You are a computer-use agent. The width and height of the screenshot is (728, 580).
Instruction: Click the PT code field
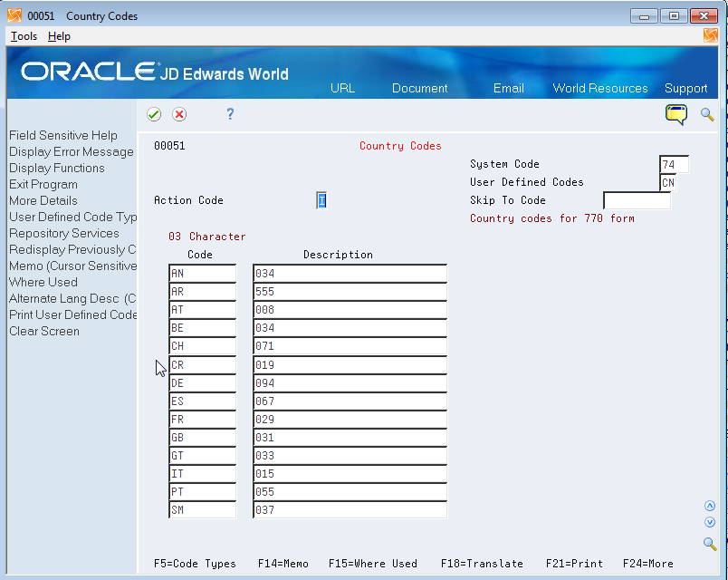(x=203, y=492)
